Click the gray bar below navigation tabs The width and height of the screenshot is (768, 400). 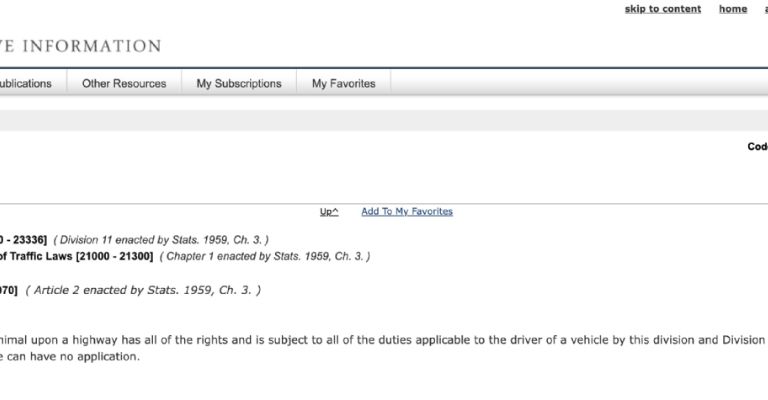[x=384, y=120]
